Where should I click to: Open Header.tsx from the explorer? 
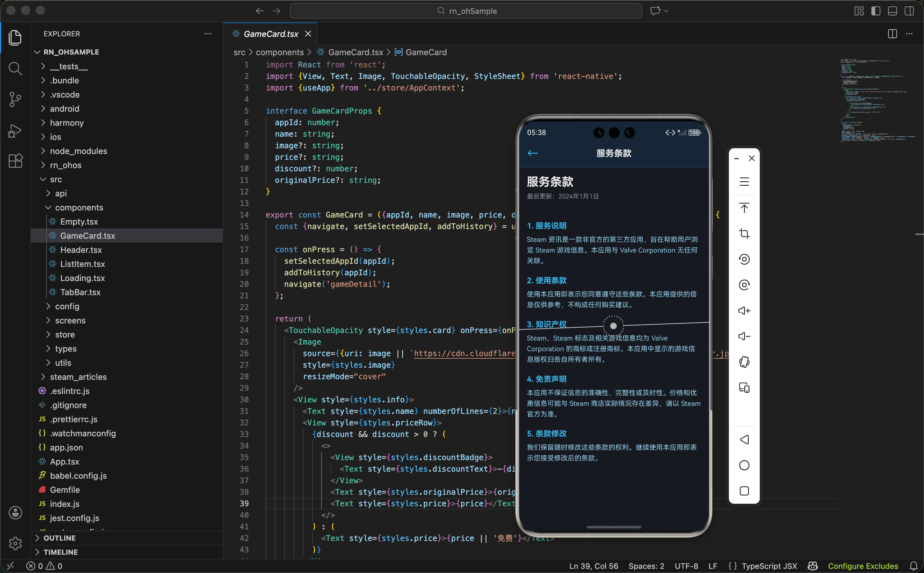coord(81,250)
